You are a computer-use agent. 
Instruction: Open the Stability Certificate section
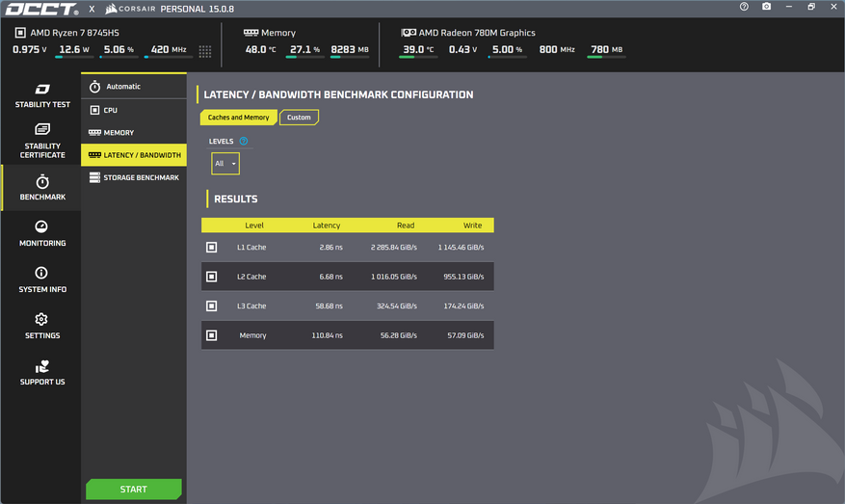42,142
